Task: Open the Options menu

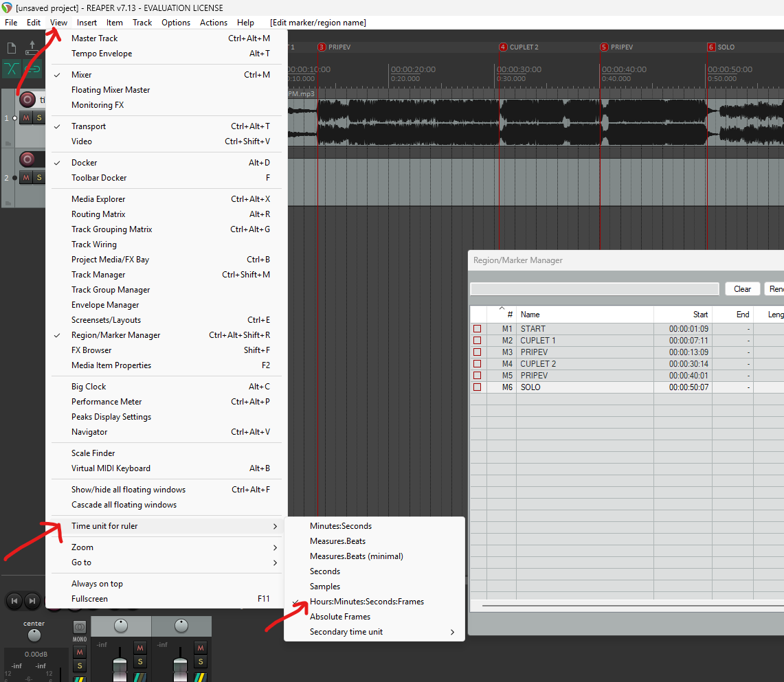Action: (175, 23)
